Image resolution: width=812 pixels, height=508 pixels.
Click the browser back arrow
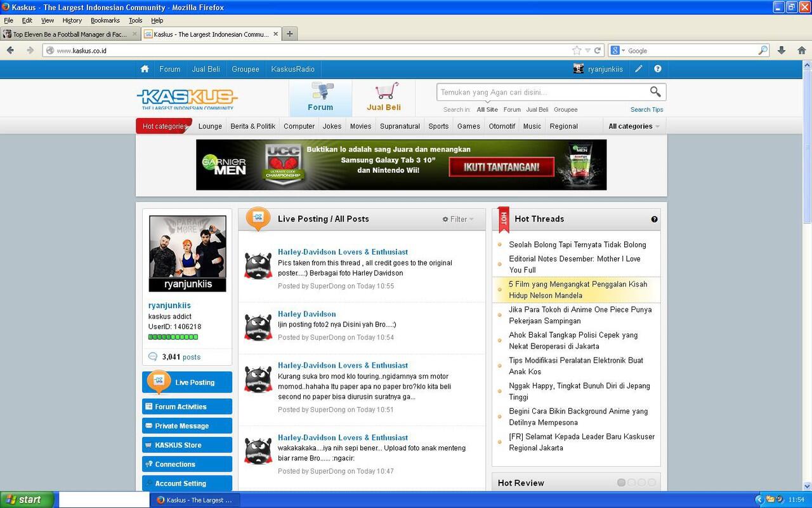10,50
